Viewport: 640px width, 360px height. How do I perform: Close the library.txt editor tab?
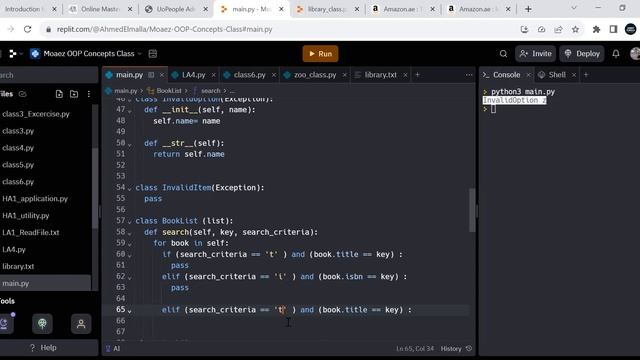(x=405, y=75)
